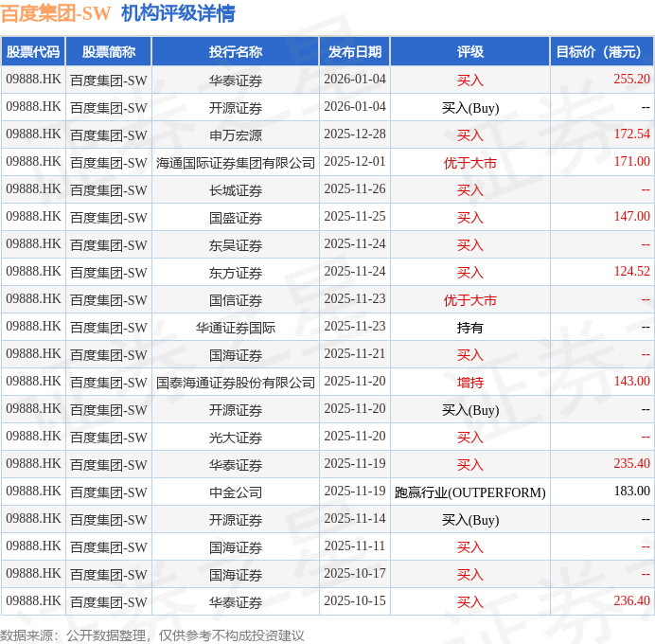Click date 2025-11-26
655x644 pixels.
pyautogui.click(x=355, y=188)
